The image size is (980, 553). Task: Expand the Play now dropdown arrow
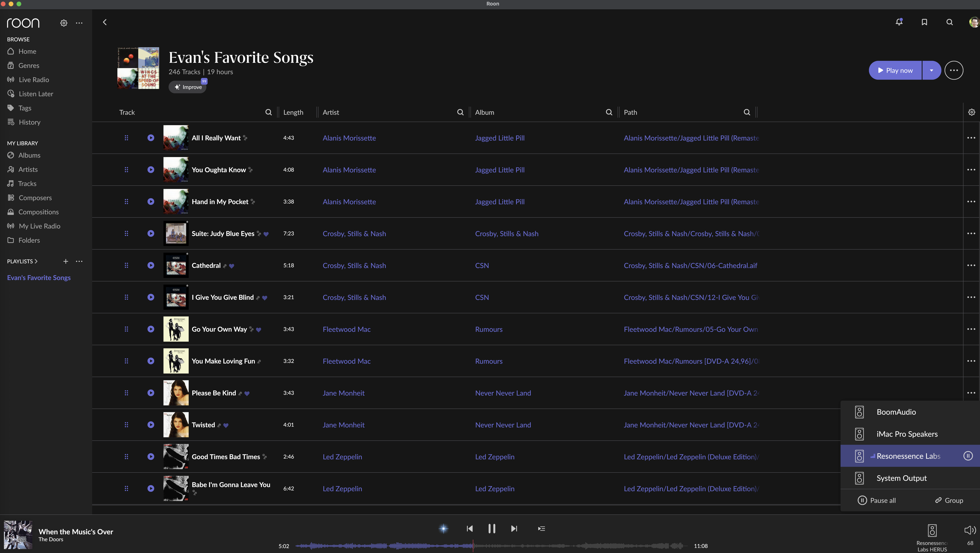tap(932, 70)
